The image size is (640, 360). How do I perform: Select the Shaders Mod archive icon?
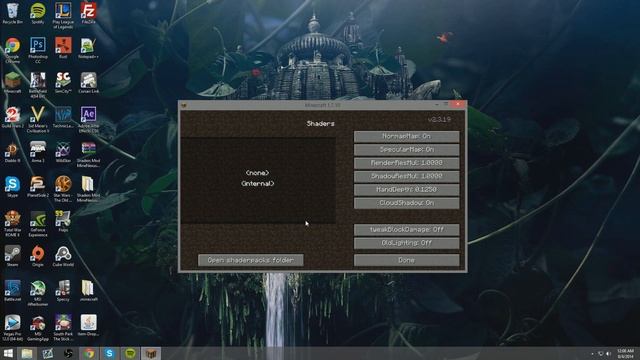[88, 155]
